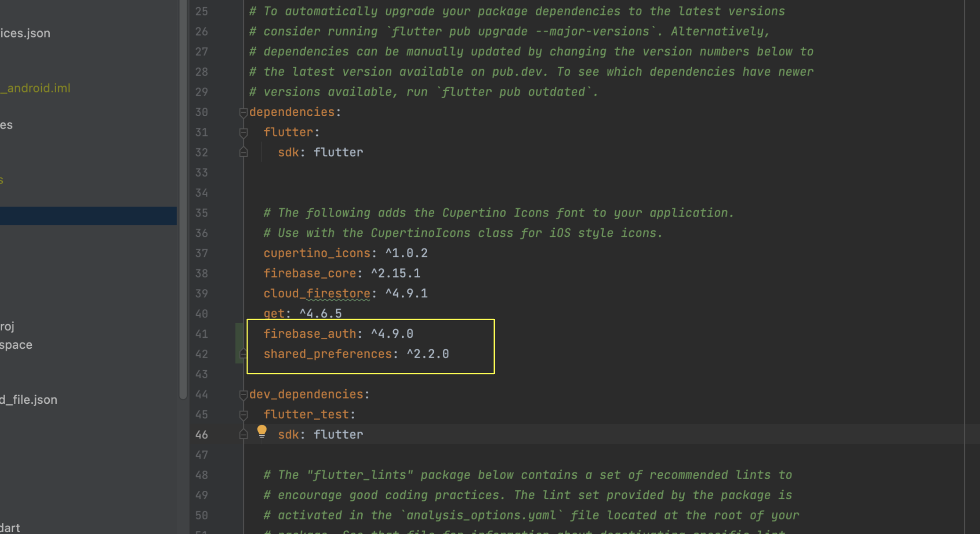980x534 pixels.
Task: Click the shared_preferences dependency key
Action: [328, 354]
